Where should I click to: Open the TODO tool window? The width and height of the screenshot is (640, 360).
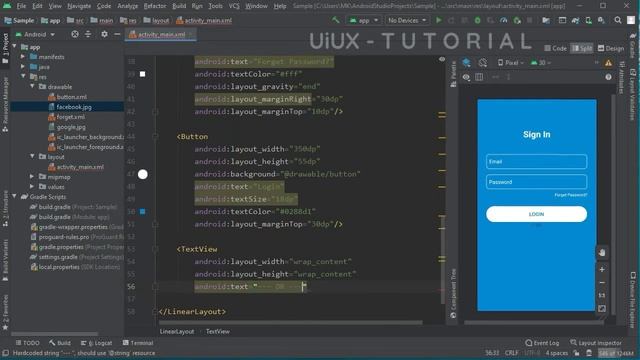[x=28, y=343]
